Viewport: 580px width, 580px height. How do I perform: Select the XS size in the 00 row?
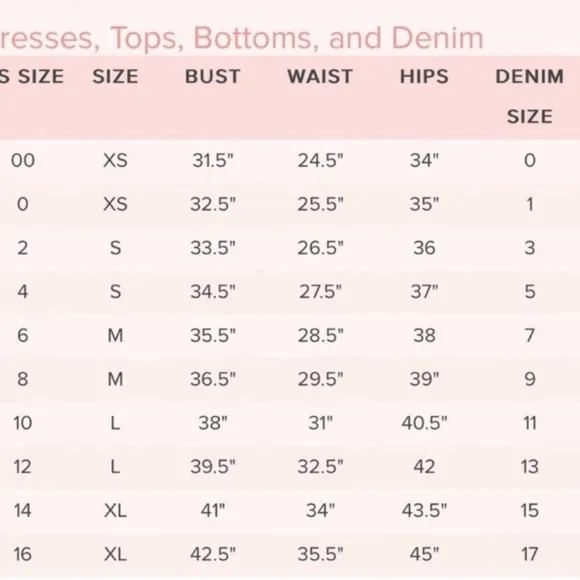pyautogui.click(x=115, y=161)
